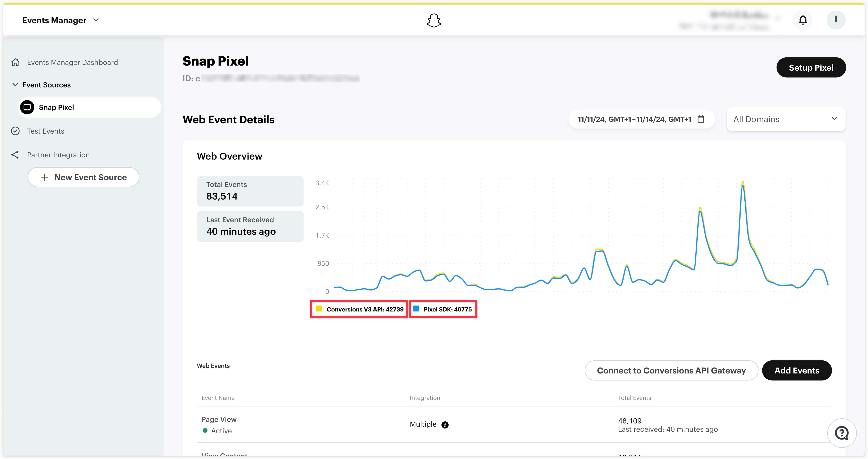The image size is (868, 459).
Task: Click the Setup Pixel button
Action: click(x=811, y=68)
